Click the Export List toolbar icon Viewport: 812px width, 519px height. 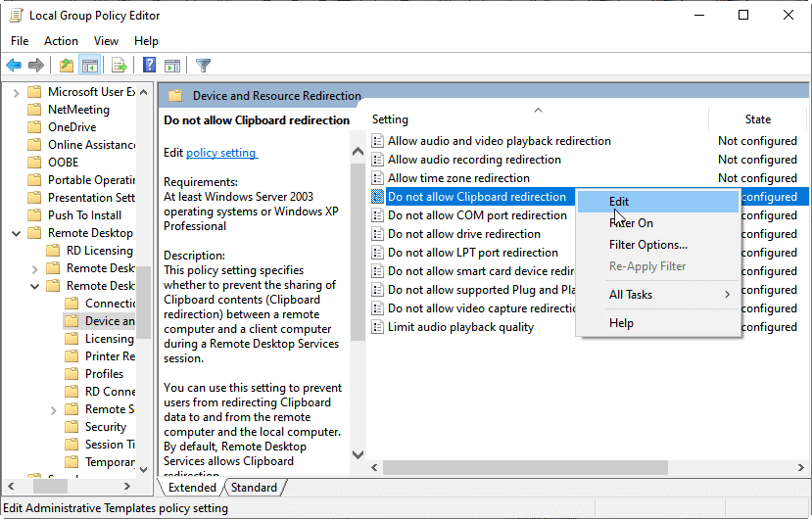119,66
